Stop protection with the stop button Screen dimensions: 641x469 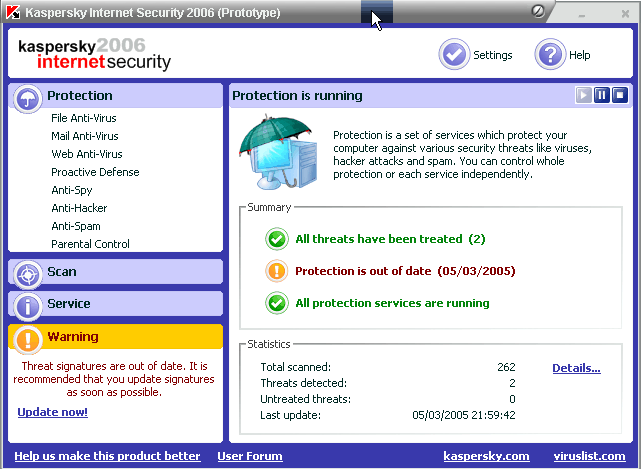620,95
